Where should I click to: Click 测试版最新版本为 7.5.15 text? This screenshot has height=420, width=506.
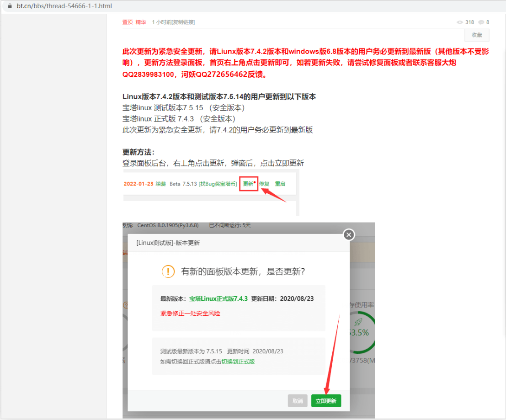[x=191, y=351]
